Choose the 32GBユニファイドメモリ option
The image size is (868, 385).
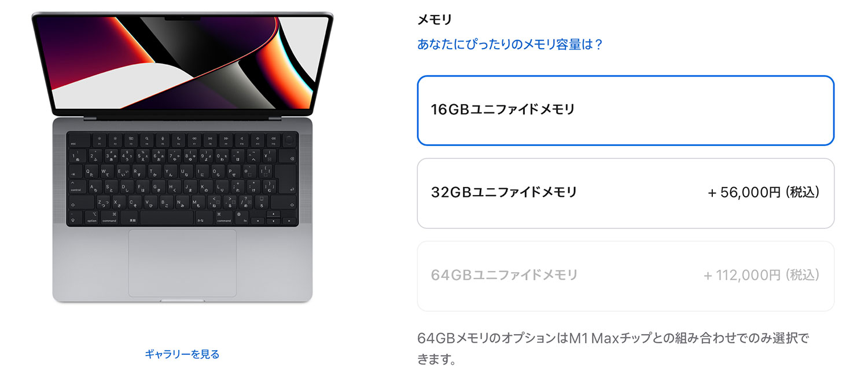[x=626, y=193]
